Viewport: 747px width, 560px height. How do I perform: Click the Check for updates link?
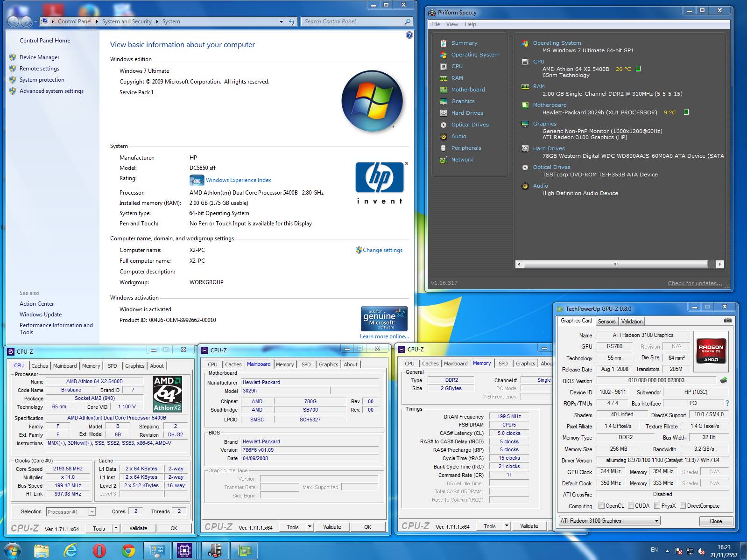(x=694, y=283)
